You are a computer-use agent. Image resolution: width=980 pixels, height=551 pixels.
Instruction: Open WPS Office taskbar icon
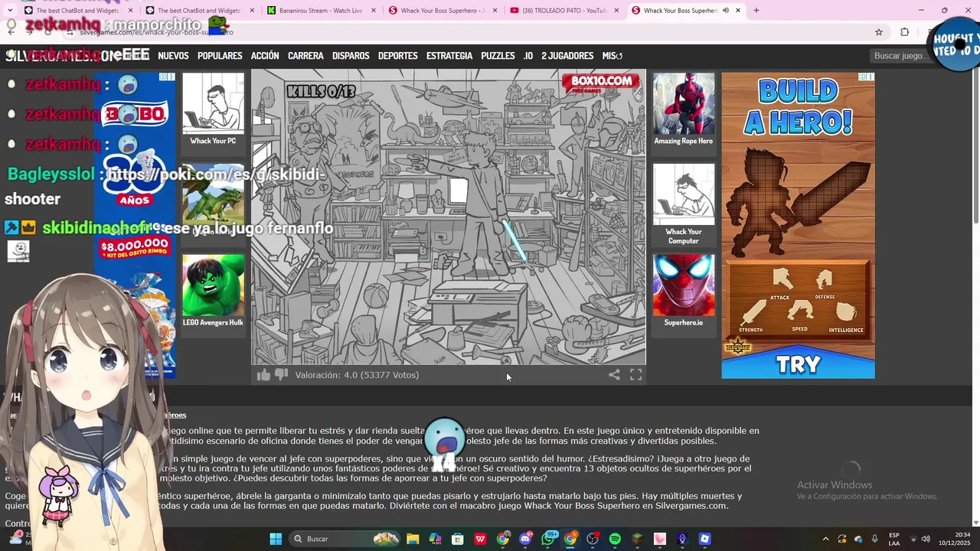tap(480, 539)
